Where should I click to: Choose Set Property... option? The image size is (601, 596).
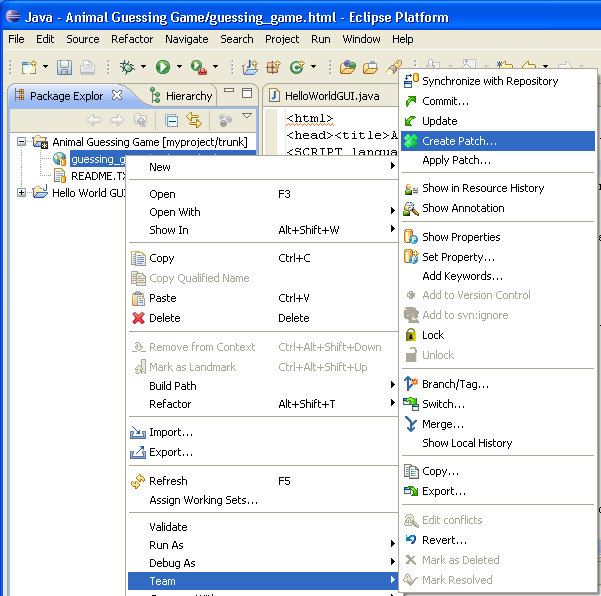498,257
